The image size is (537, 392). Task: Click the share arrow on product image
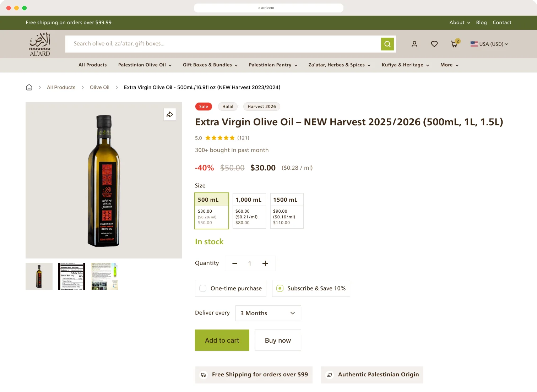tap(170, 114)
